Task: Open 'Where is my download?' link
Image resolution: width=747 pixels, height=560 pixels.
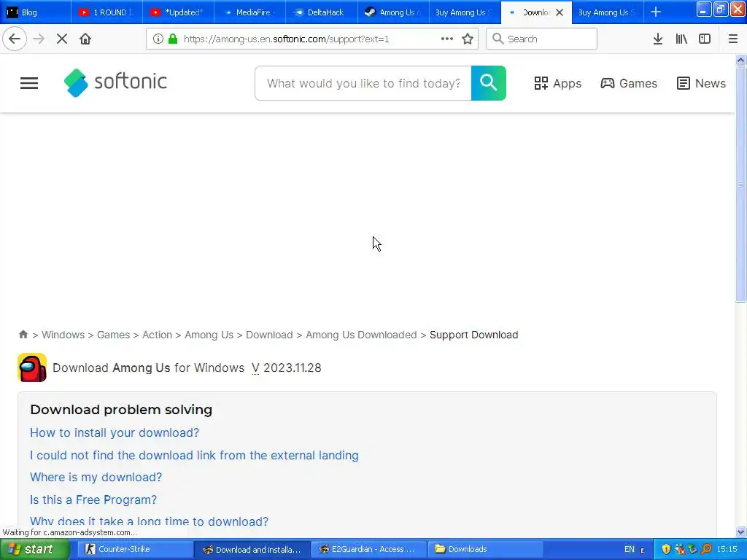Action: point(96,477)
